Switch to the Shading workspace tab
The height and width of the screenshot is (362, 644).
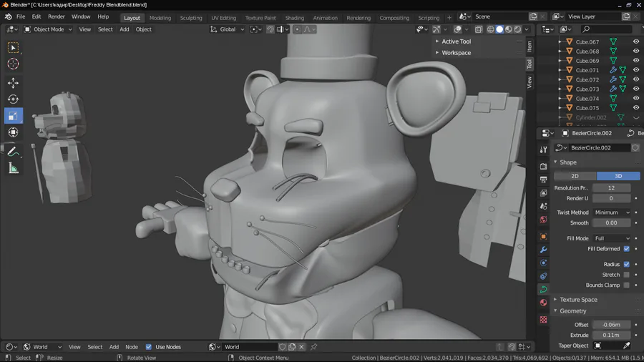pos(295,18)
